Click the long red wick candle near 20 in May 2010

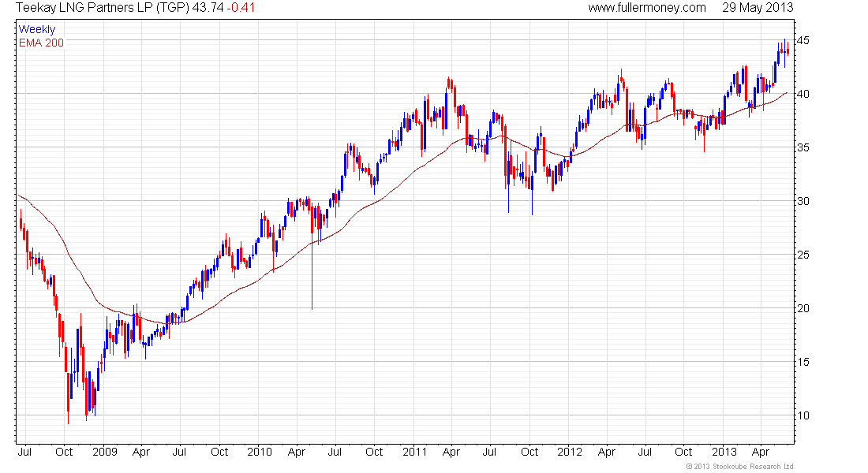click(x=312, y=257)
